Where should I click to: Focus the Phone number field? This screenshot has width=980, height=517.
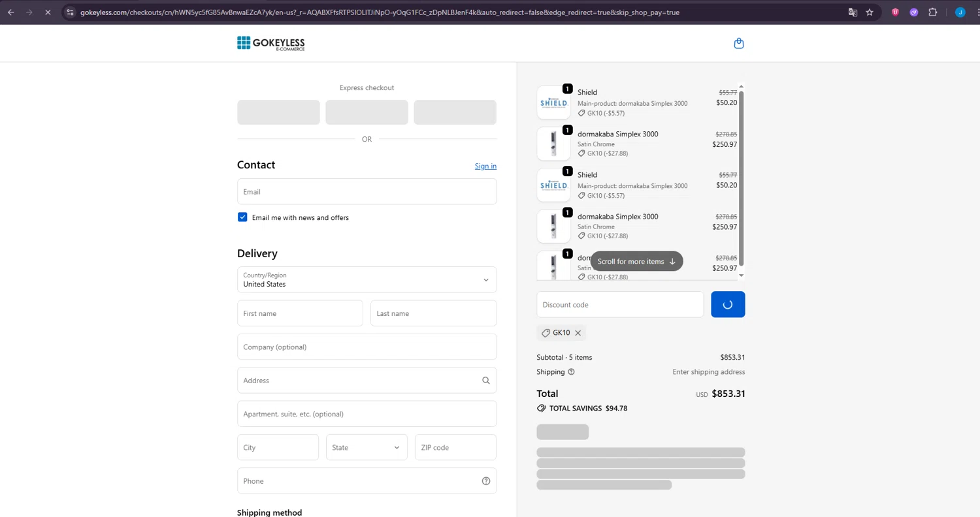click(x=367, y=481)
